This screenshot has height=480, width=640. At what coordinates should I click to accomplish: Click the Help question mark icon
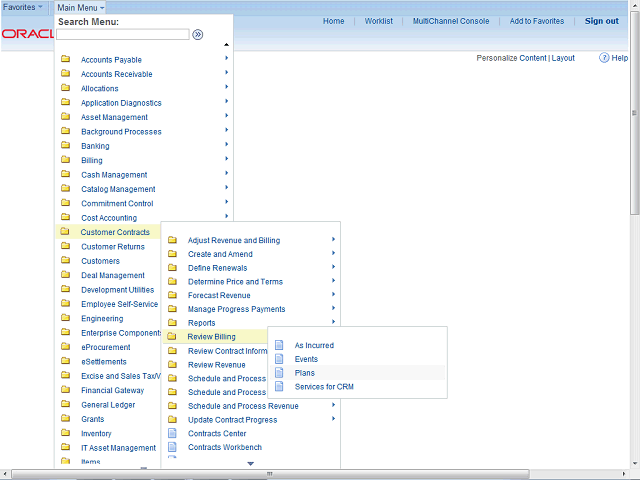coord(604,58)
